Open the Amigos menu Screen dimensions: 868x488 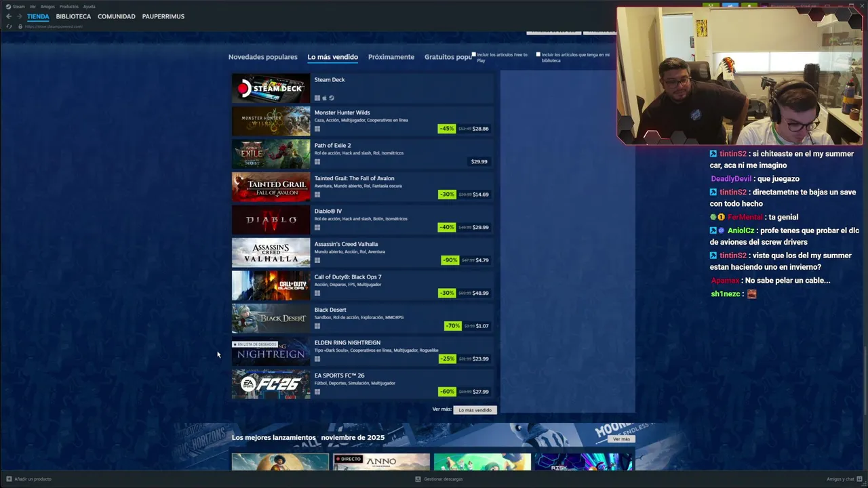[x=47, y=7]
